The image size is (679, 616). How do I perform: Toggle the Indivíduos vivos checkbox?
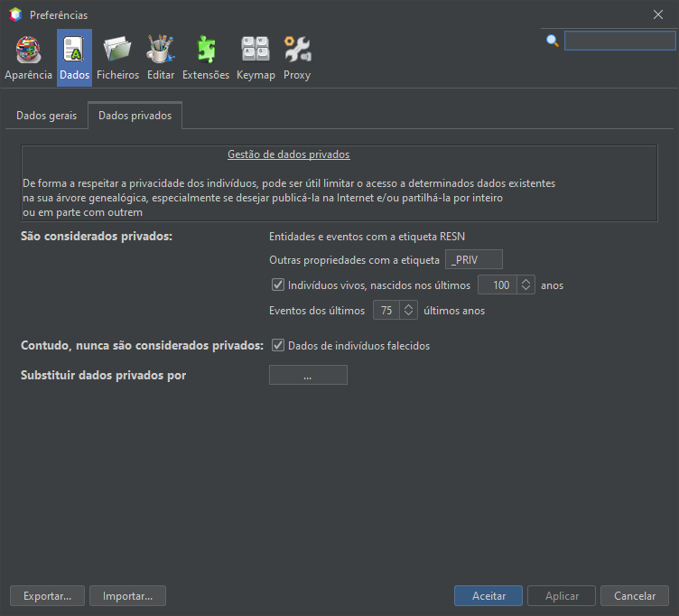tap(277, 285)
